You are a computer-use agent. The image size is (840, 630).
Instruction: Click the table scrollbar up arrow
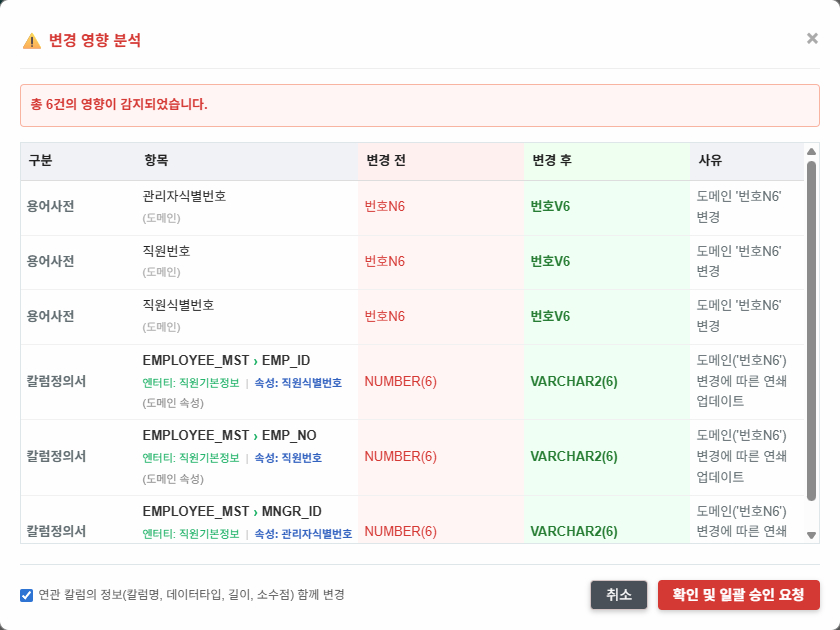812,152
